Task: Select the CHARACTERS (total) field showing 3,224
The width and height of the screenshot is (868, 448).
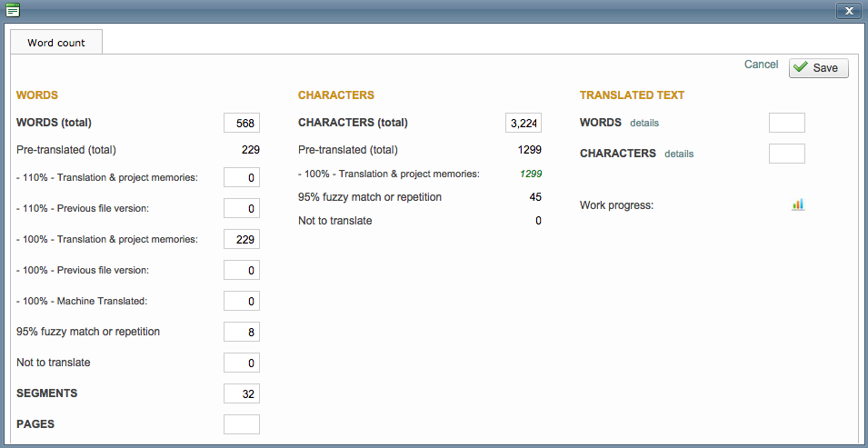Action: click(524, 124)
